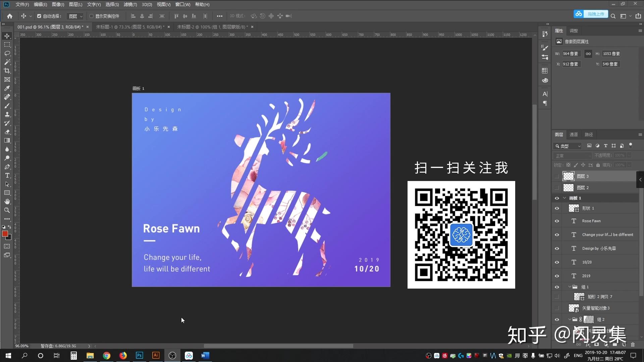Select the Rectangular Marquee tool
644x362 pixels.
(7, 45)
